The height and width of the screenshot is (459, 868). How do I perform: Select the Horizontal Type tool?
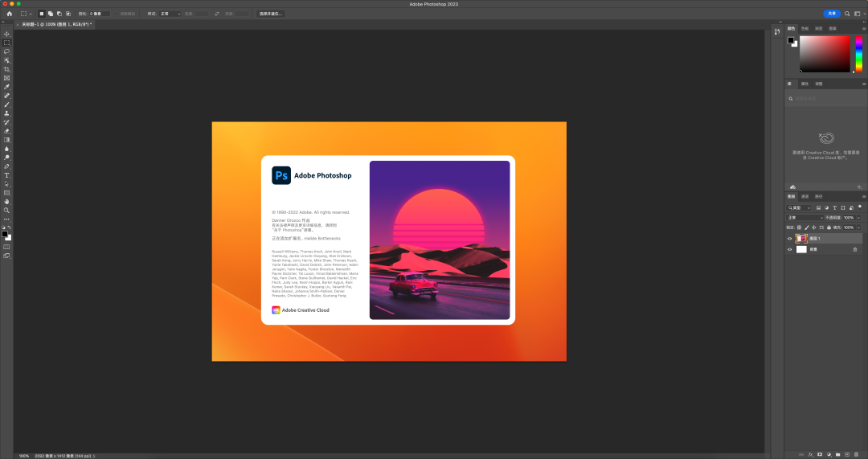(x=6, y=175)
